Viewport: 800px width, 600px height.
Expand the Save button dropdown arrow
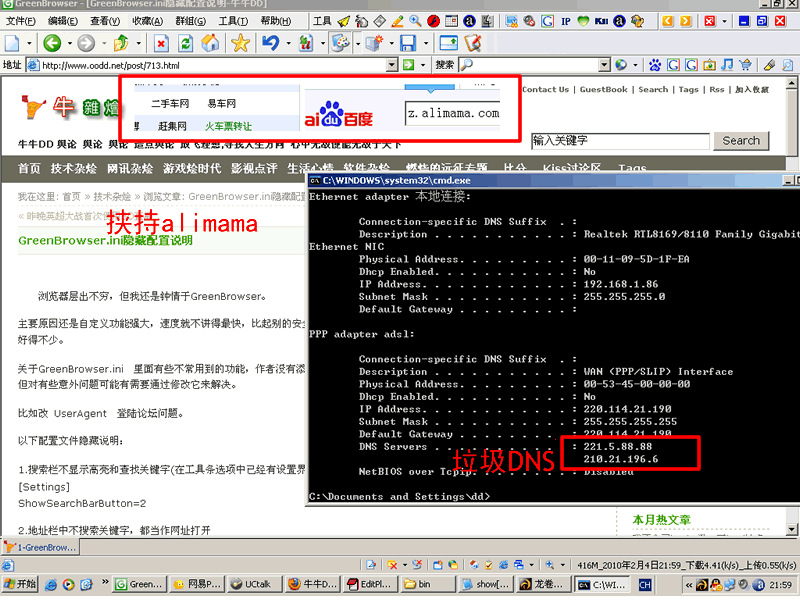(425, 43)
